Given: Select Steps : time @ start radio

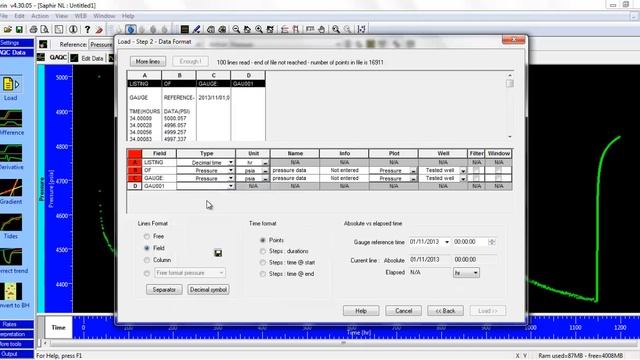Looking at the screenshot, I should 263,262.
